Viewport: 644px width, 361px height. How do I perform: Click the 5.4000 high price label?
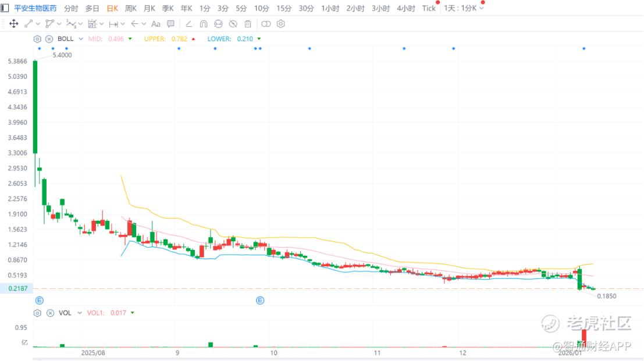pos(62,55)
